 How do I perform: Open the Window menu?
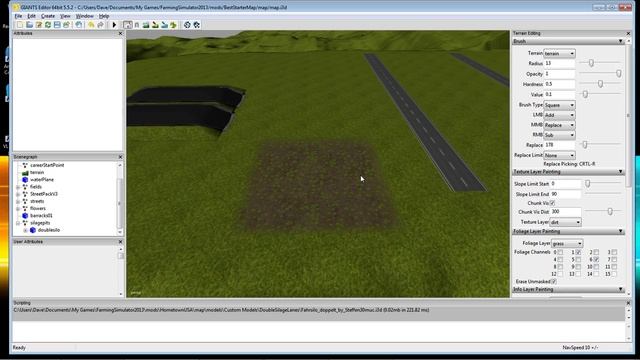84,16
